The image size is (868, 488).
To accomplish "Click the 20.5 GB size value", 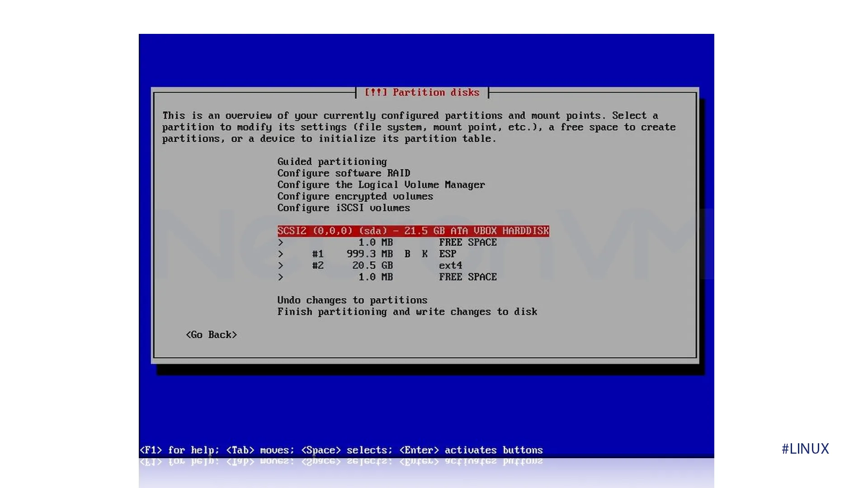I will point(373,266).
